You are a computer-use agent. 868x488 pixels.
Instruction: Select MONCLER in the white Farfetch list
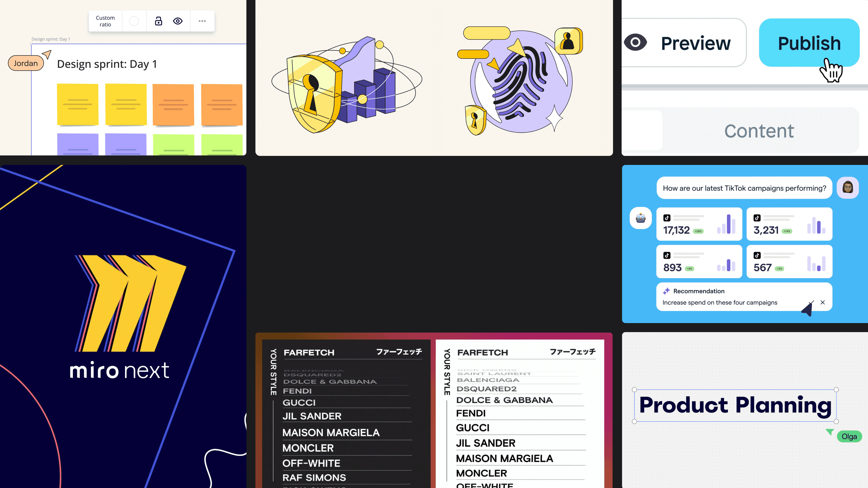click(481, 473)
